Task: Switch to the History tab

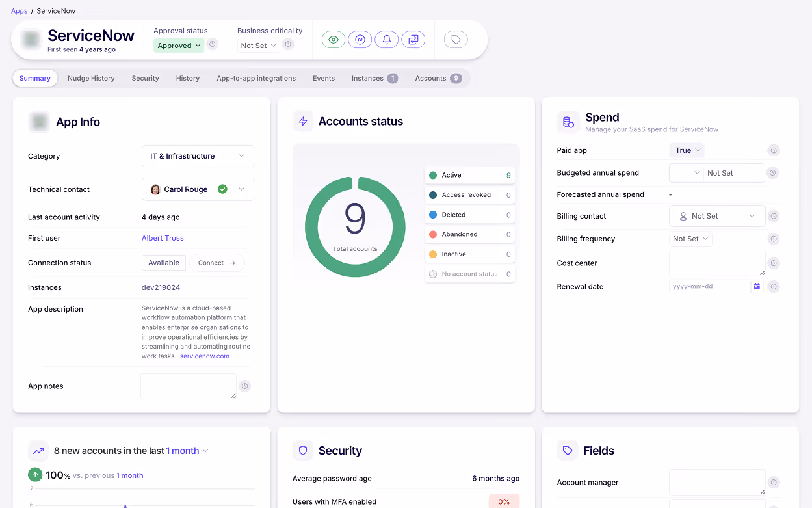Action: click(x=188, y=78)
